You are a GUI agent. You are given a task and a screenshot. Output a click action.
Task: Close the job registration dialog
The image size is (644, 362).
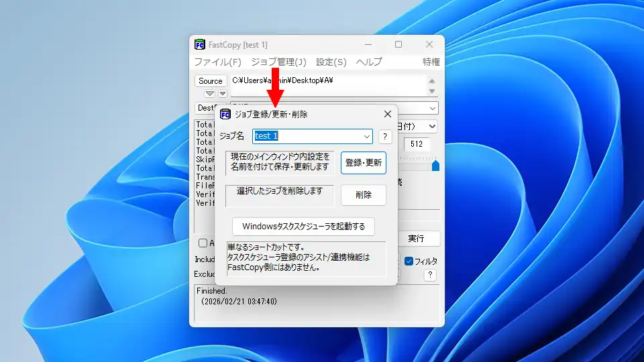point(387,114)
